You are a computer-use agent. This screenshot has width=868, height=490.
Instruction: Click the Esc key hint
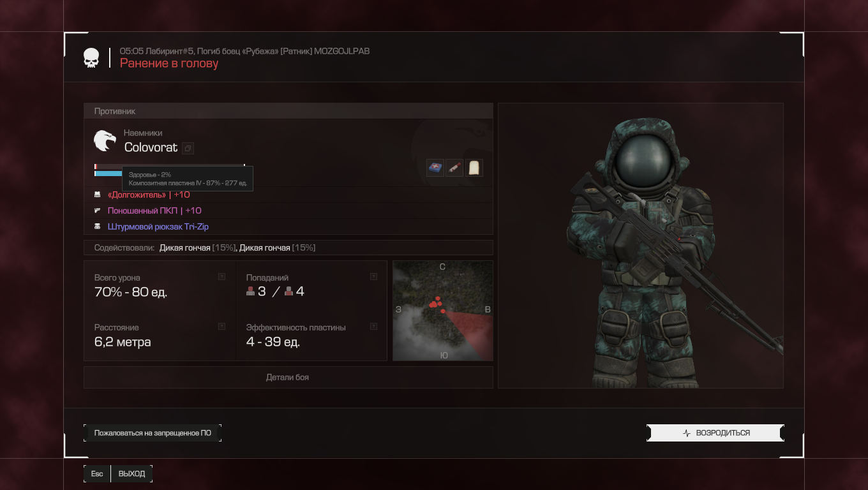[x=97, y=473]
